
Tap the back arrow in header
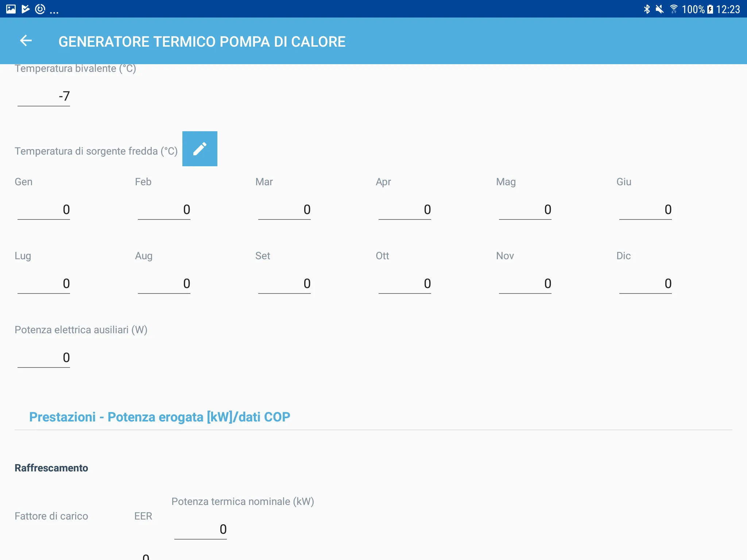[x=26, y=41]
